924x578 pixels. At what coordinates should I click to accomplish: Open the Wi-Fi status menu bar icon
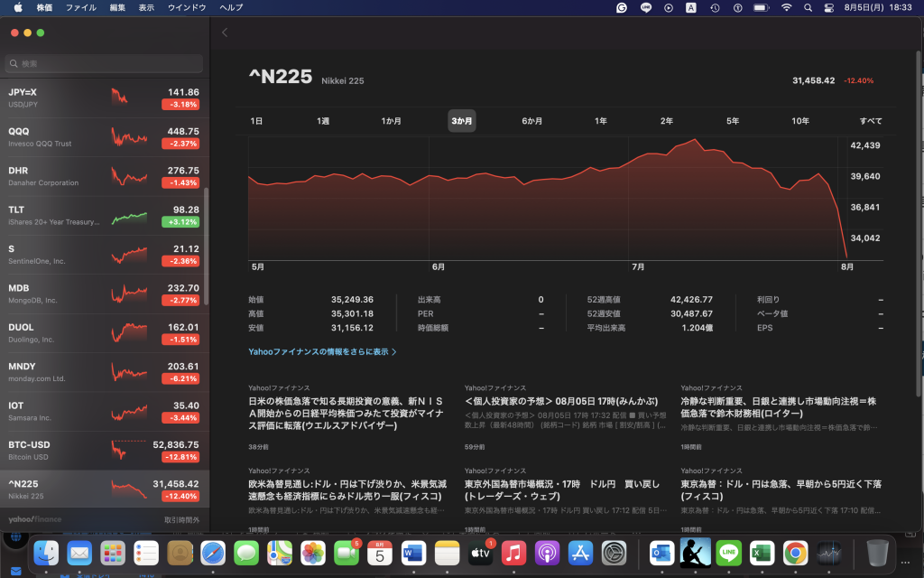pos(785,7)
